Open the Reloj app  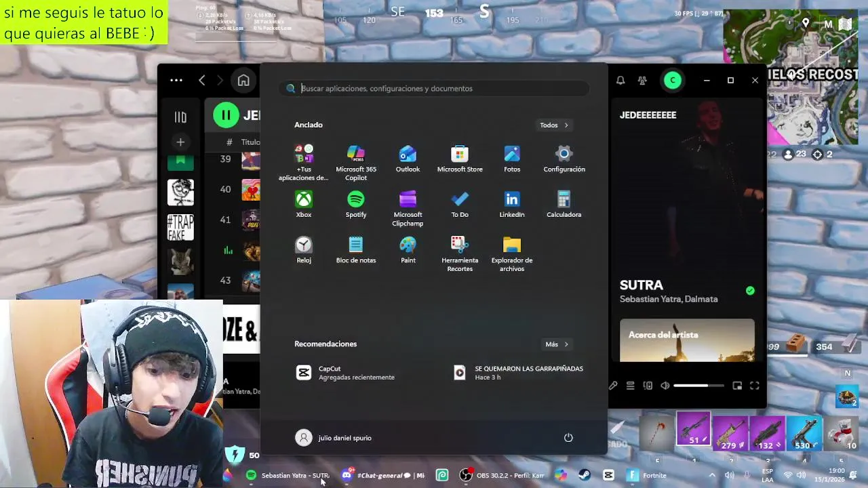tap(304, 250)
